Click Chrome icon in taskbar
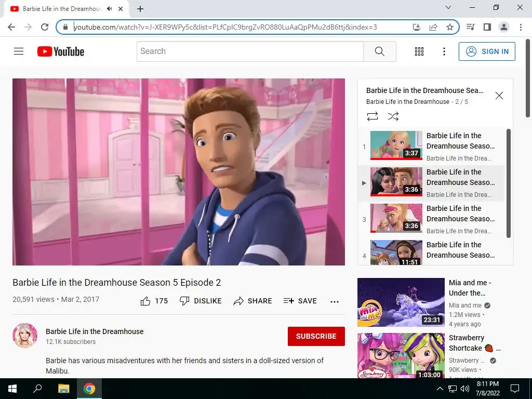Image resolution: width=532 pixels, height=399 pixels. click(89, 389)
